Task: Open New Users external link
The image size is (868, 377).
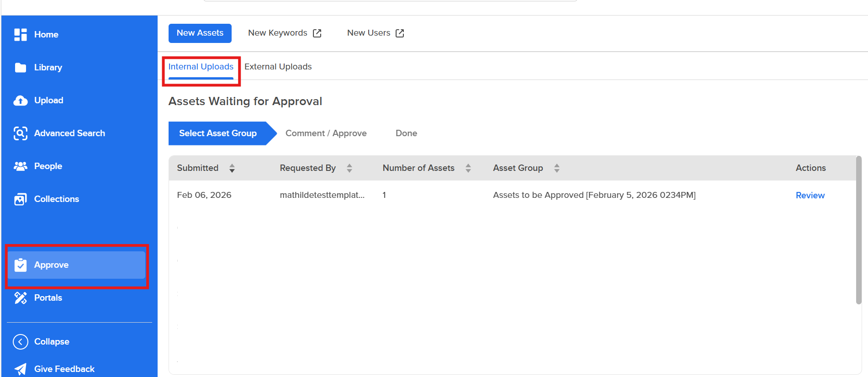Action: 400,33
